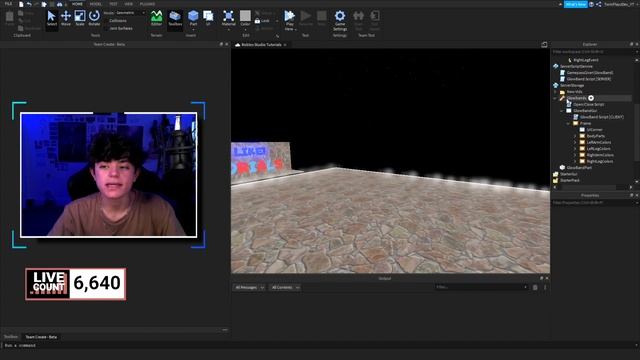Screen dimensions: 640x360
Task: Open the All Contexts filter dropdown
Action: coord(285,287)
